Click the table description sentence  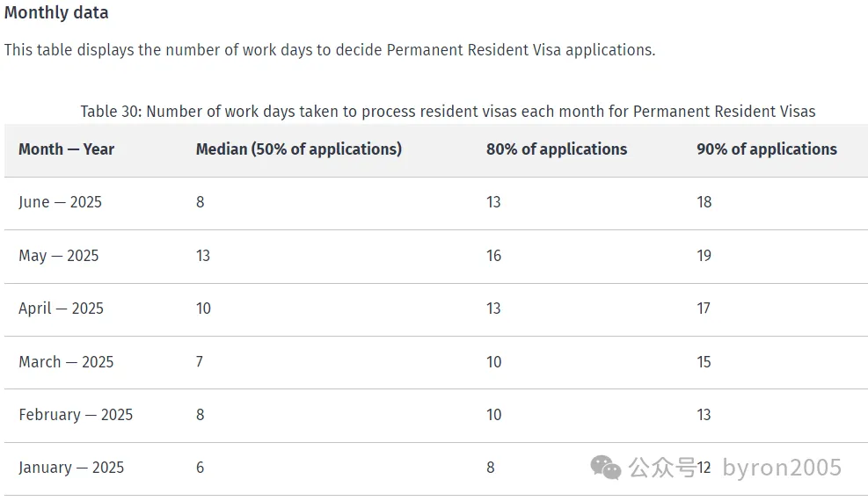click(330, 50)
